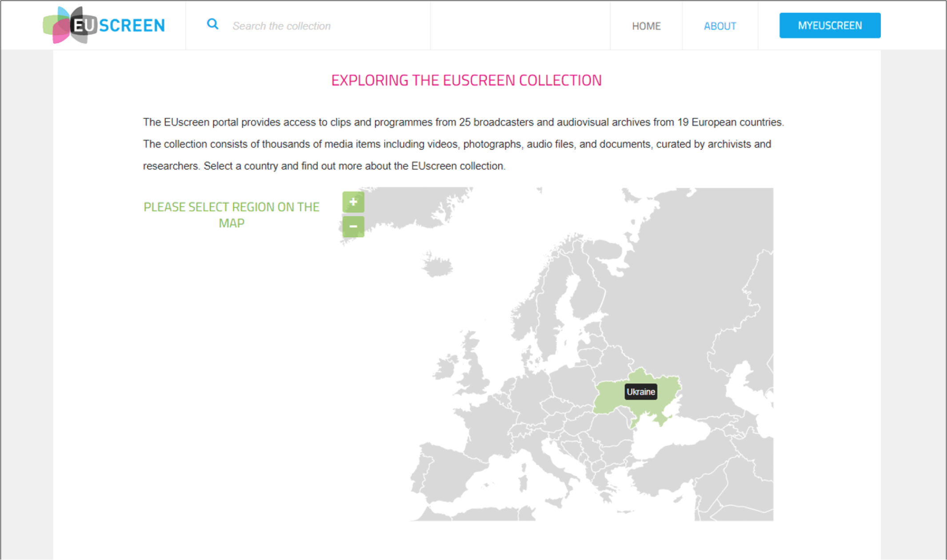Click the EUscreen logo
The width and height of the screenshot is (947, 560).
coord(104,25)
